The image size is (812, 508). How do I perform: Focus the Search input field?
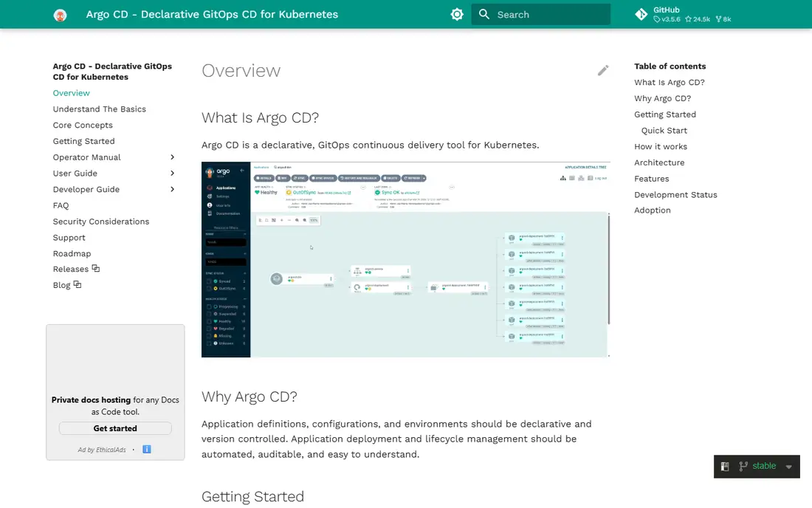[540, 15]
